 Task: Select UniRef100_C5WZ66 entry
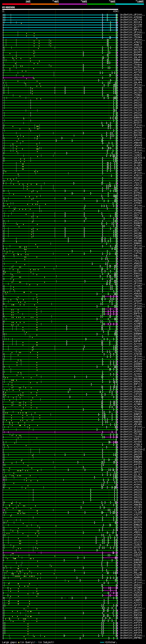tap(131, 296)
